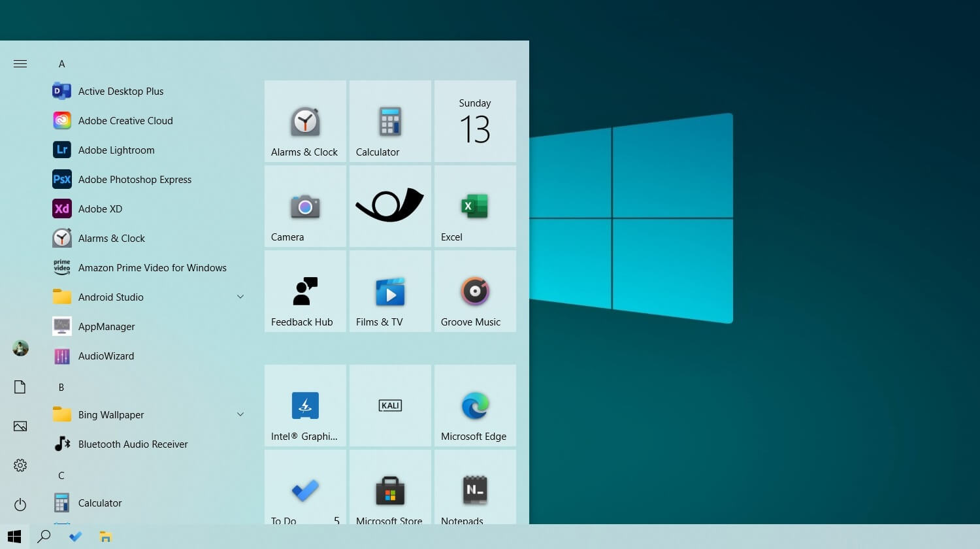This screenshot has height=549, width=980.
Task: Launch the Excel tile
Action: coord(475,206)
